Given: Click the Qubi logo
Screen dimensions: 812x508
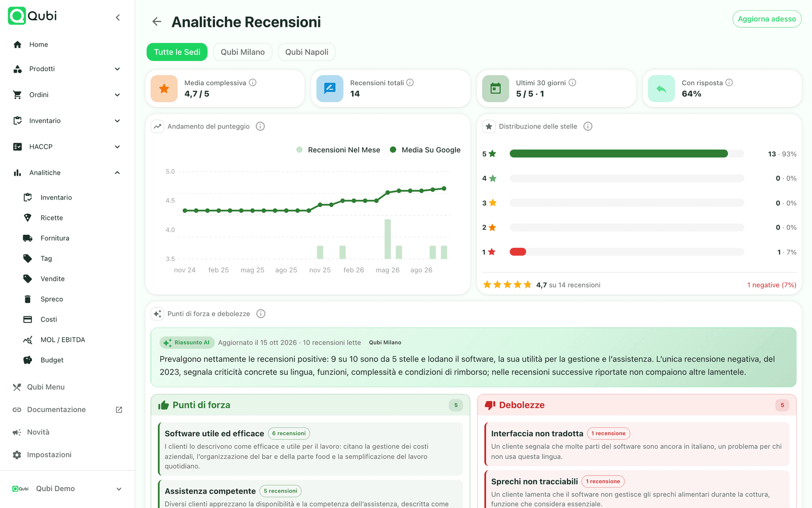Looking at the screenshot, I should [x=32, y=16].
